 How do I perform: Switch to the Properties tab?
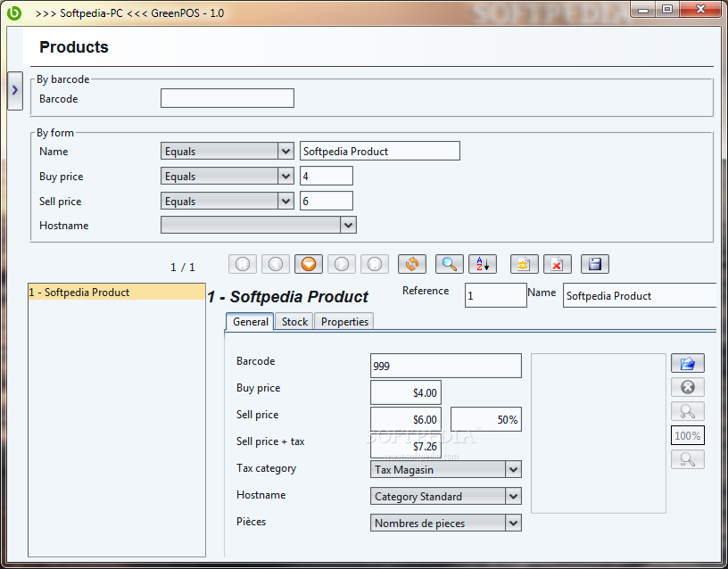[344, 322]
